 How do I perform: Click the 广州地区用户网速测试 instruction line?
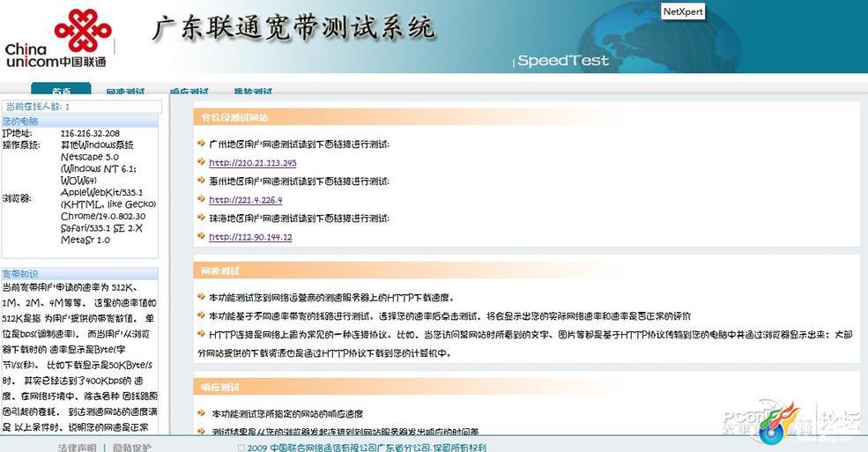299,144
